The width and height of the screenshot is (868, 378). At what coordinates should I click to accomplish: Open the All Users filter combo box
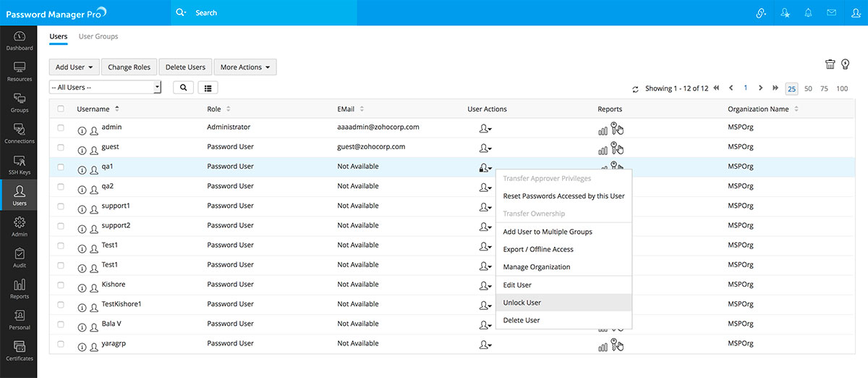tap(105, 88)
